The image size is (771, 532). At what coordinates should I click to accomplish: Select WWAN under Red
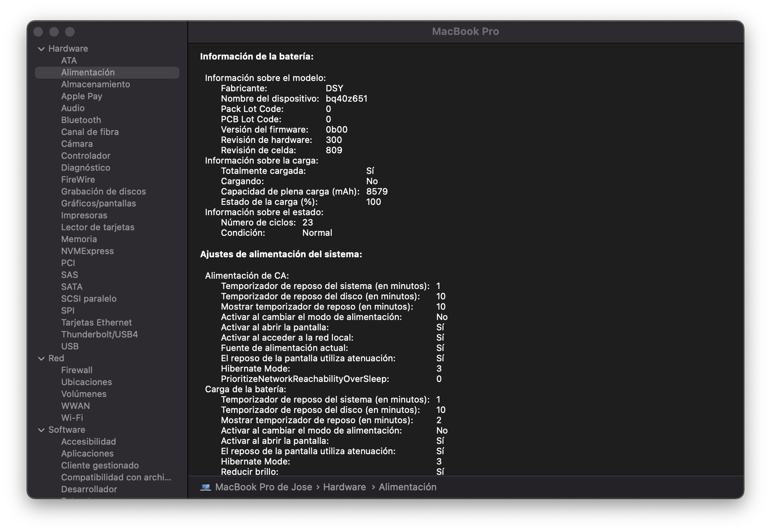pyautogui.click(x=75, y=406)
